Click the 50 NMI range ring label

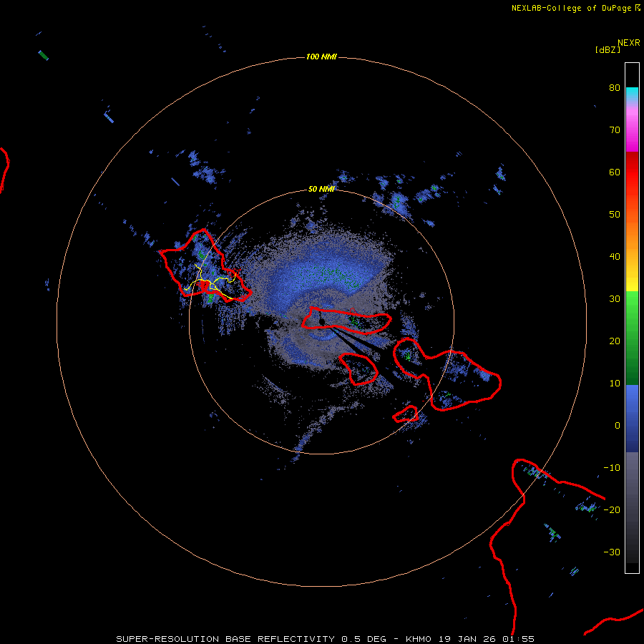[321, 189]
